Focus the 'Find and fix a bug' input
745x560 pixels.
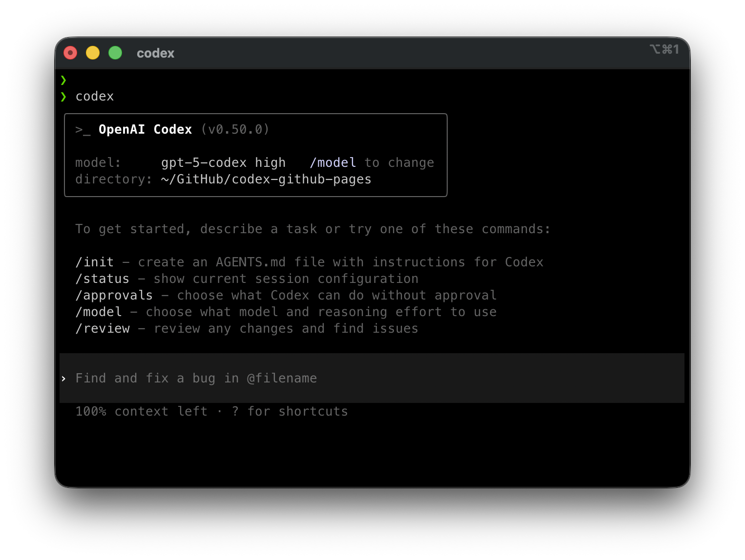click(x=196, y=378)
